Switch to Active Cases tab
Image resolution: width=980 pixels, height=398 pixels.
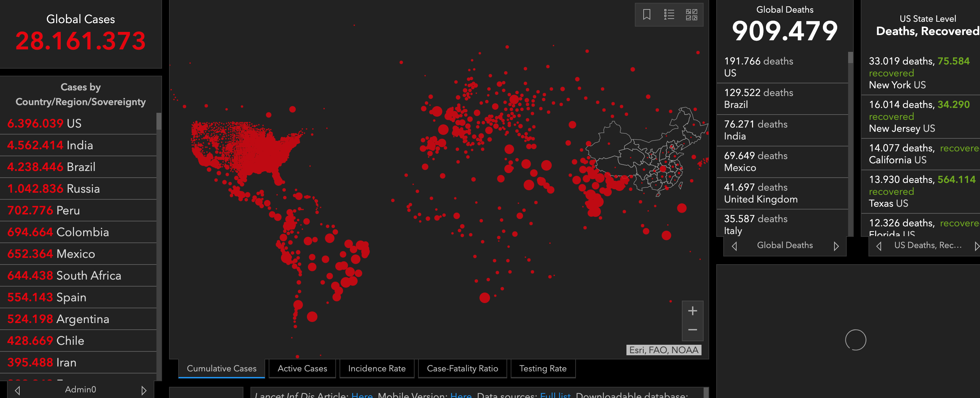[302, 368]
